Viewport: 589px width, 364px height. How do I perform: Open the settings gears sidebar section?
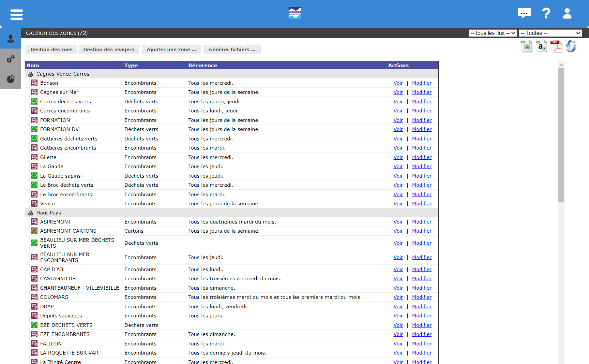click(10, 59)
